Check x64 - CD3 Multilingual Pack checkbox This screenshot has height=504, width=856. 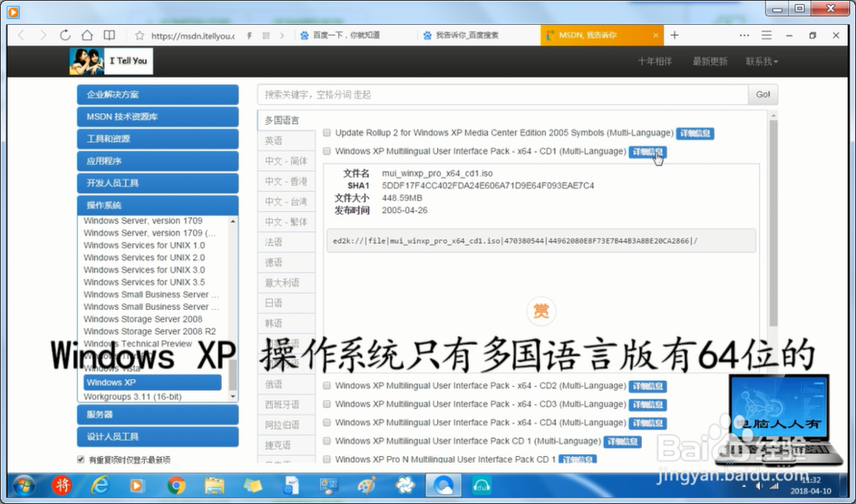(x=326, y=404)
